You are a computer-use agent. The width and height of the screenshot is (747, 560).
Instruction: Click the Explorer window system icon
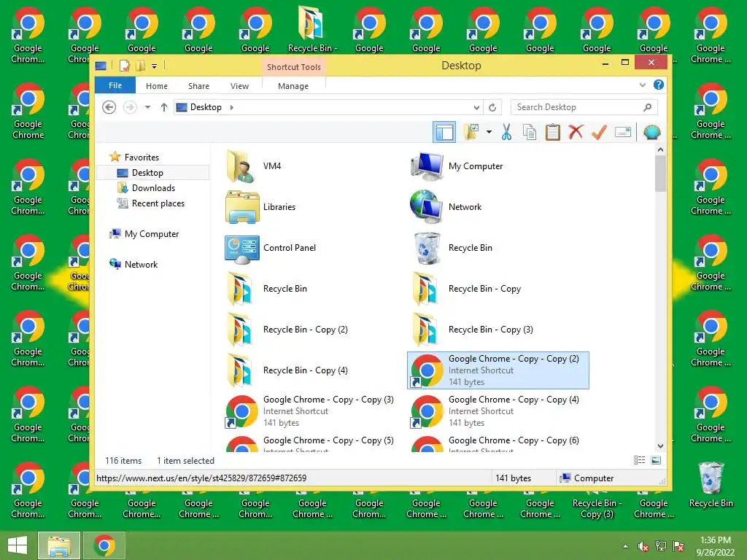coord(101,66)
